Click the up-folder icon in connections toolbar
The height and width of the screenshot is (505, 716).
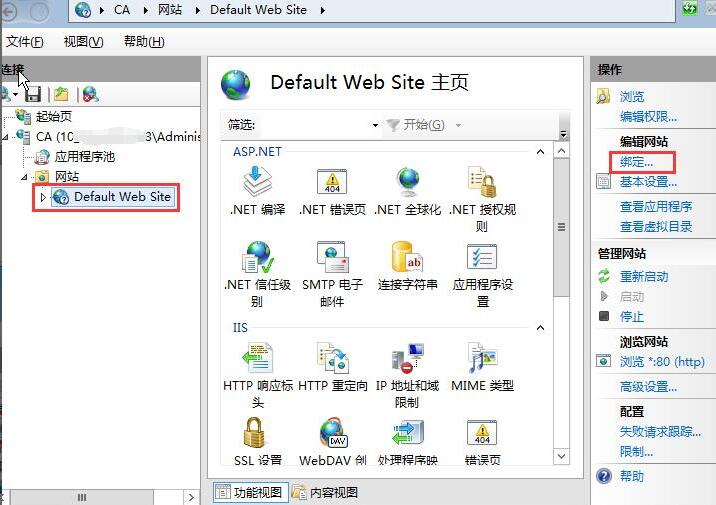pyautogui.click(x=61, y=94)
